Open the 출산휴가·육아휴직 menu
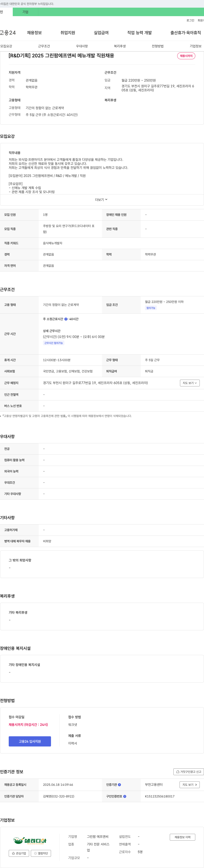The image size is (204, 868). (186, 33)
